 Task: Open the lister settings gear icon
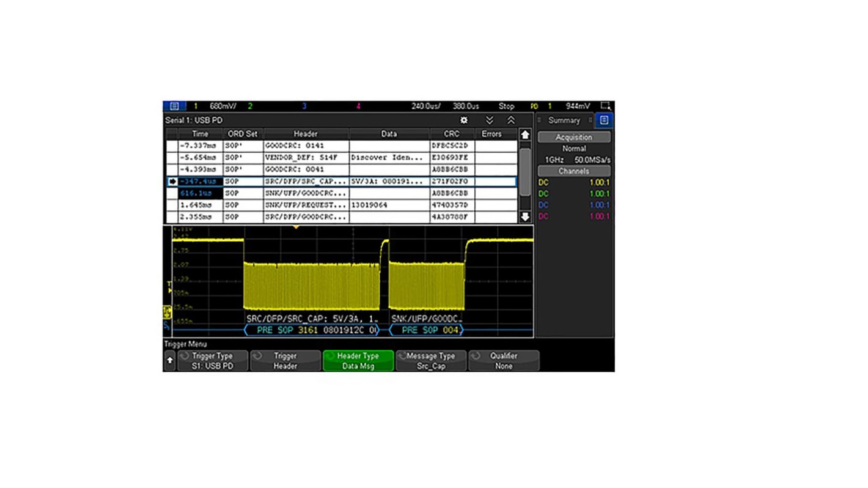464,120
